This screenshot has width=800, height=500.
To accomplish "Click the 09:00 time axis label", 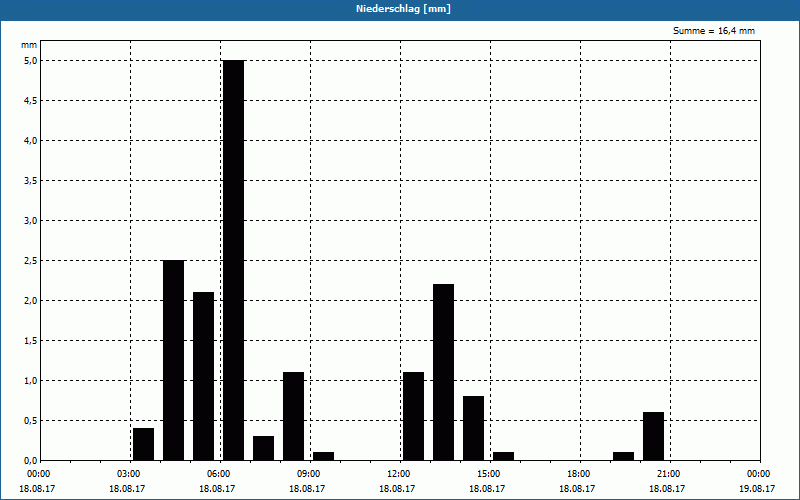I will 310,474.
